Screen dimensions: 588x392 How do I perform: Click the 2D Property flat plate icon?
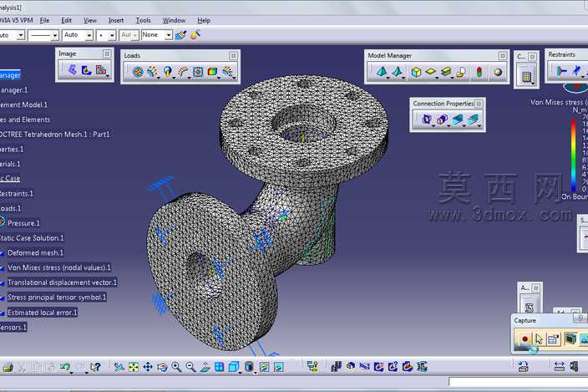point(431,72)
